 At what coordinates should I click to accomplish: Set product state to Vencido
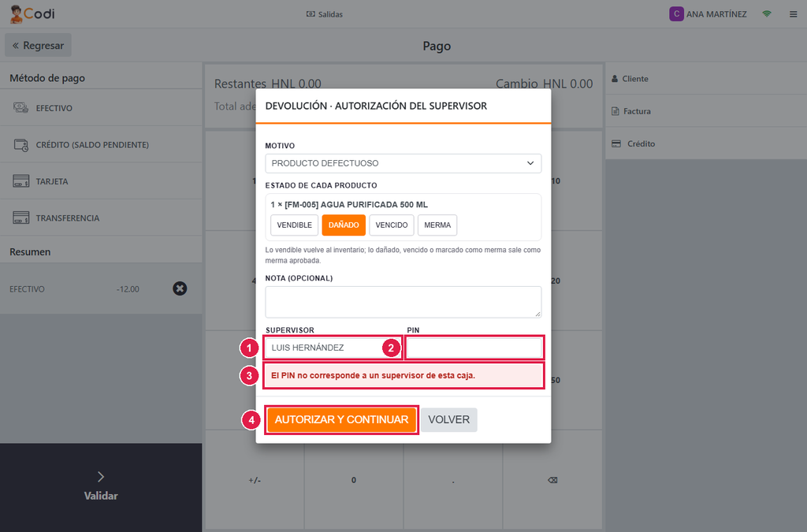(392, 225)
